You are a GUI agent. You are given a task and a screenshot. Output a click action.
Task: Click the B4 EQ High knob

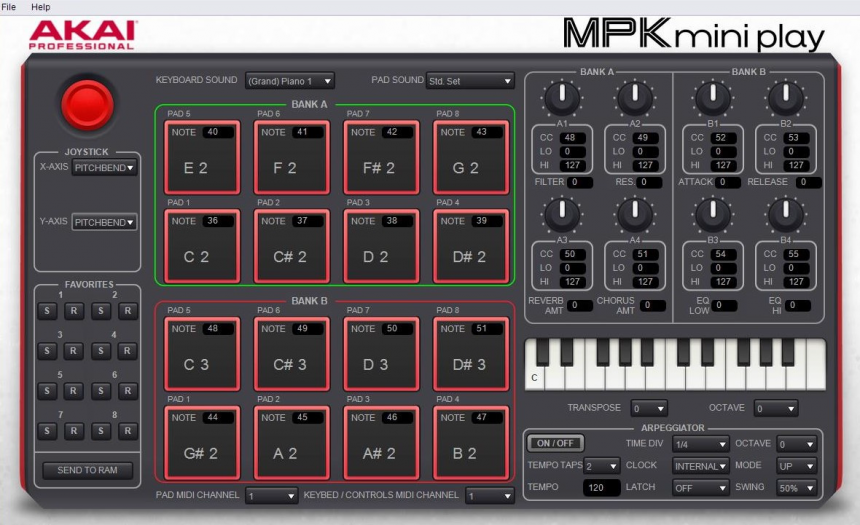(x=785, y=214)
